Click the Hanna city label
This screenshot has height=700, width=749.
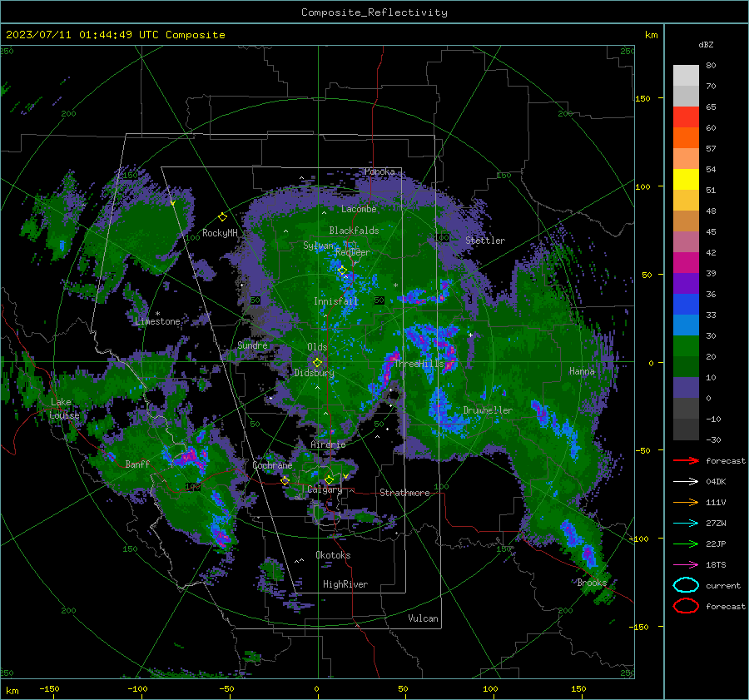point(582,371)
